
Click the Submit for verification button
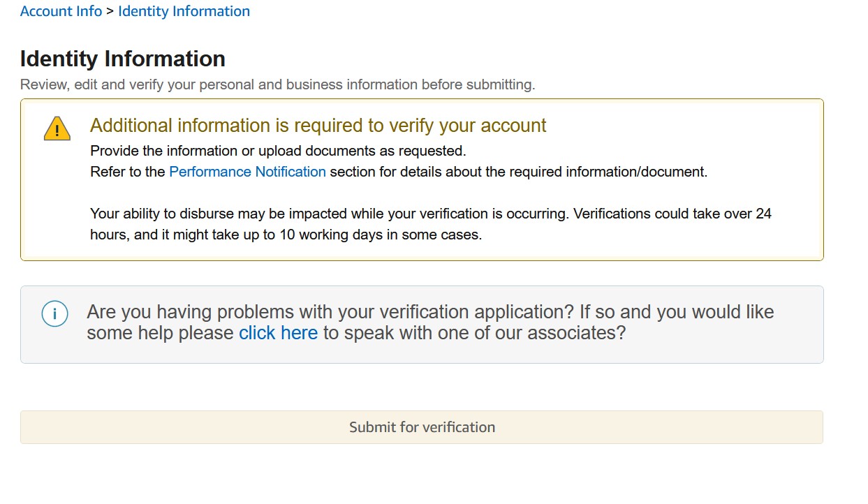pos(422,427)
